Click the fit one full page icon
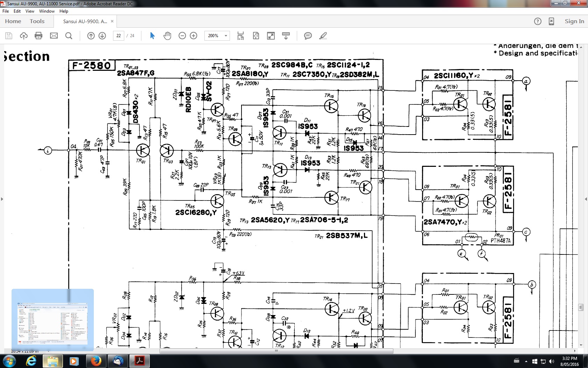 click(256, 36)
